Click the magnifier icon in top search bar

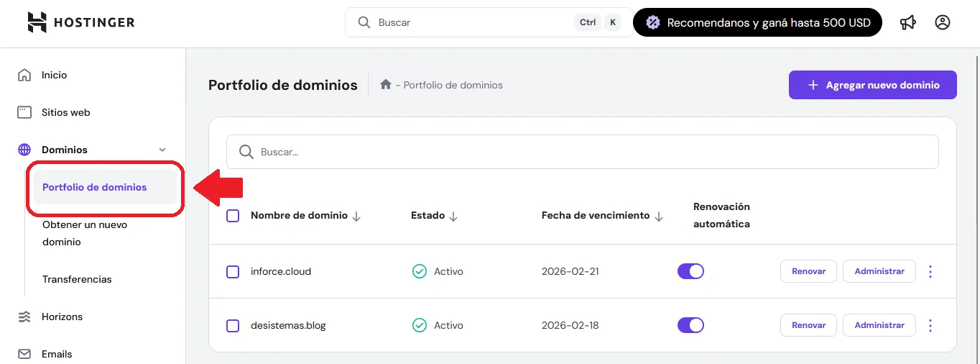point(364,22)
